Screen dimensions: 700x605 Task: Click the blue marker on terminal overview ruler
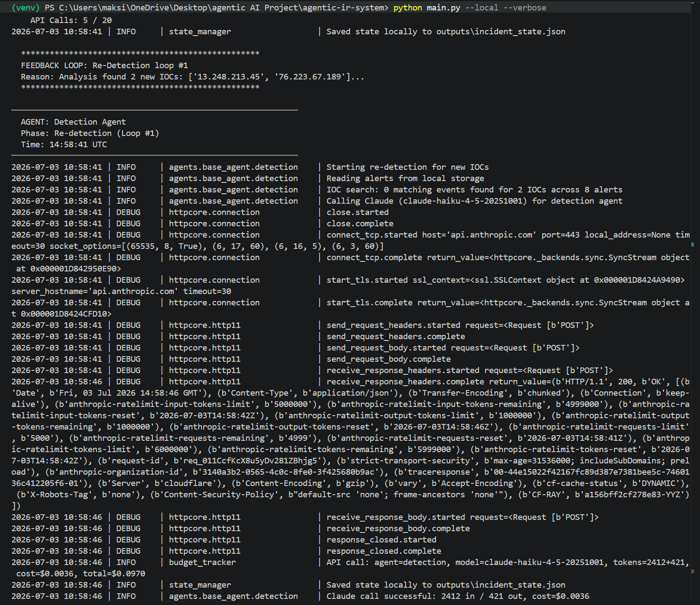pos(693,245)
